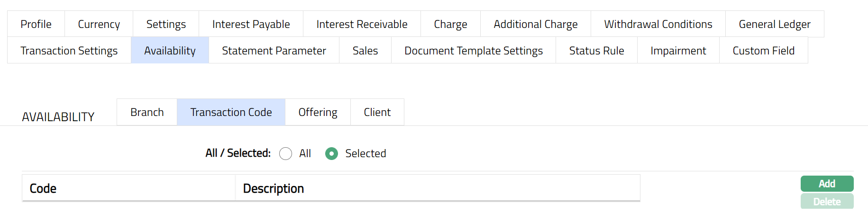Screen dimensions: 868x213
Task: Open Withdrawal Conditions tab
Action: click(x=658, y=24)
